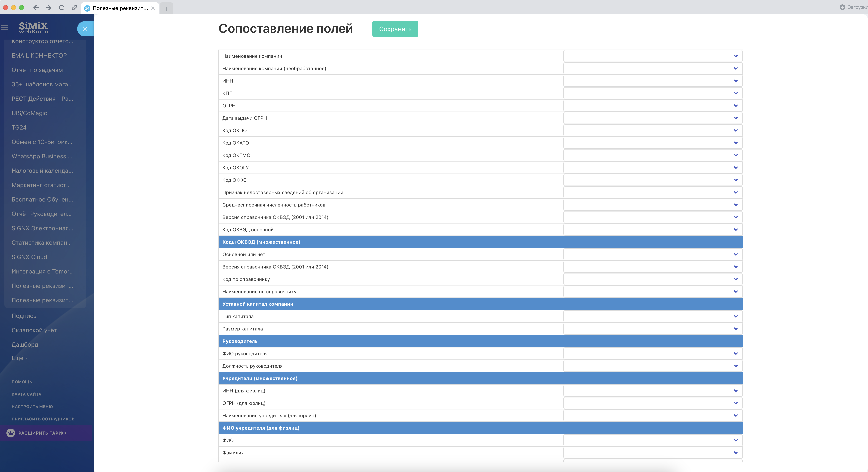Click НАСТРОИТЬ МЕНЮ link
The image size is (868, 472).
pyautogui.click(x=32, y=407)
